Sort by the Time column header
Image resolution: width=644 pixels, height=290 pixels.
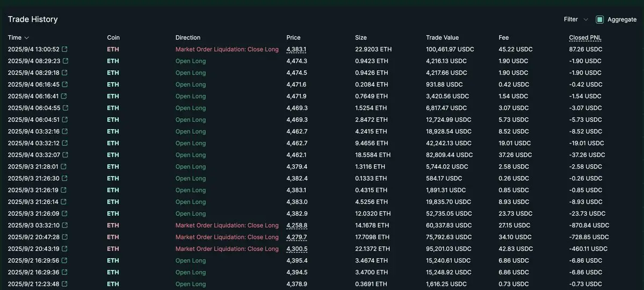click(18, 38)
